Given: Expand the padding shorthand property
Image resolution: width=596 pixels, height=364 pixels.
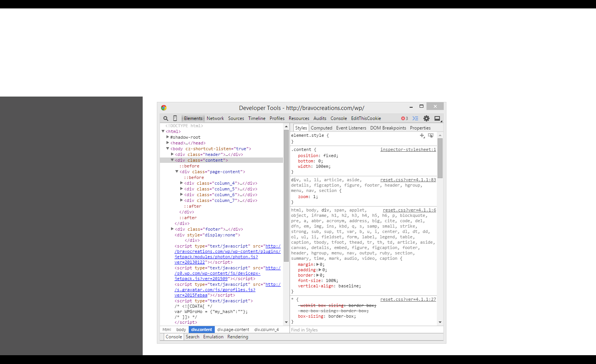Looking at the screenshot, I should pyautogui.click(x=320, y=270).
